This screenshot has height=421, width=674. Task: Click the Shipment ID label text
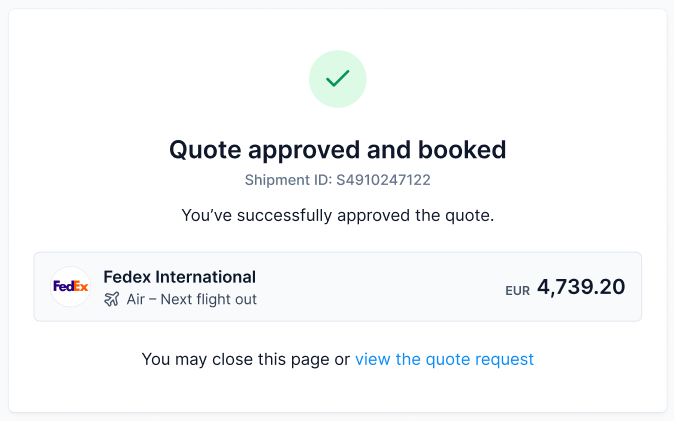288,180
